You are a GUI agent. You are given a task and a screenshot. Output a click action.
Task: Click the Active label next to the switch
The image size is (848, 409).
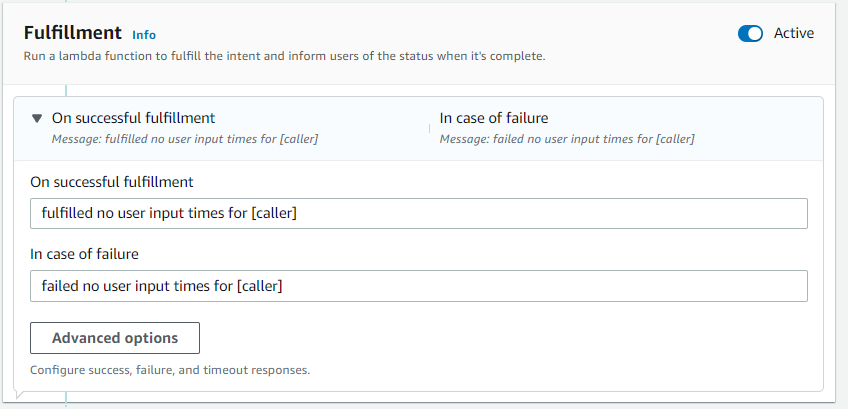[x=793, y=34]
